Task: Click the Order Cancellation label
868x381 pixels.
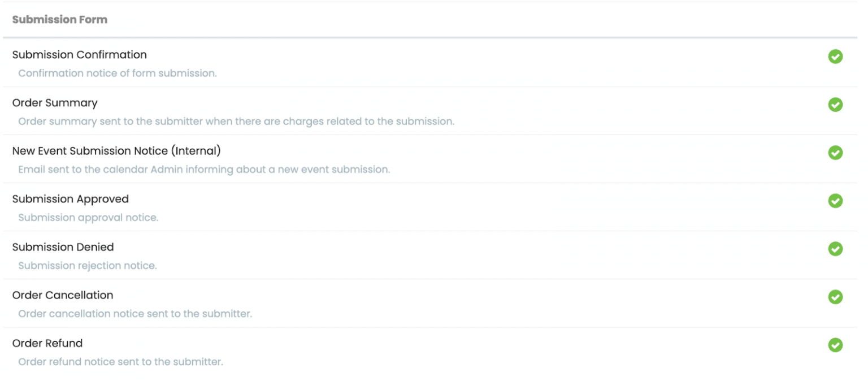Action: click(x=62, y=295)
